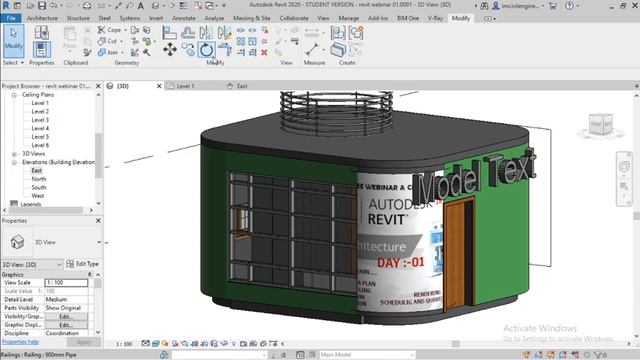The height and width of the screenshot is (360, 640).
Task: Switch to the Level 1 view tab
Action: point(185,86)
